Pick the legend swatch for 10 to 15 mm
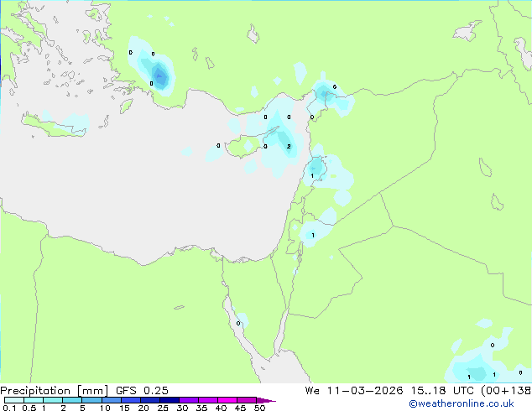This screenshot has height=411, width=532. pos(111,400)
